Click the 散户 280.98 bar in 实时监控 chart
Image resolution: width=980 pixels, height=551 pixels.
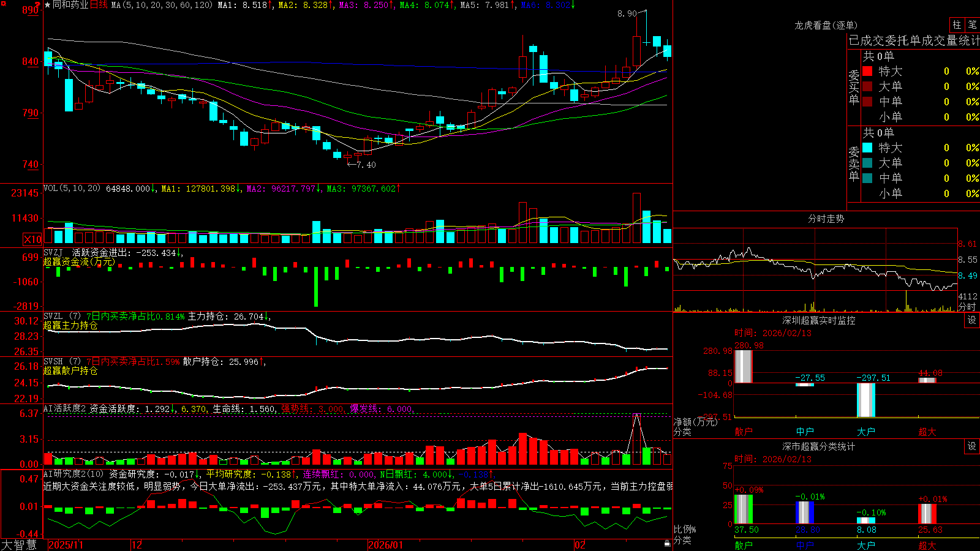point(743,366)
